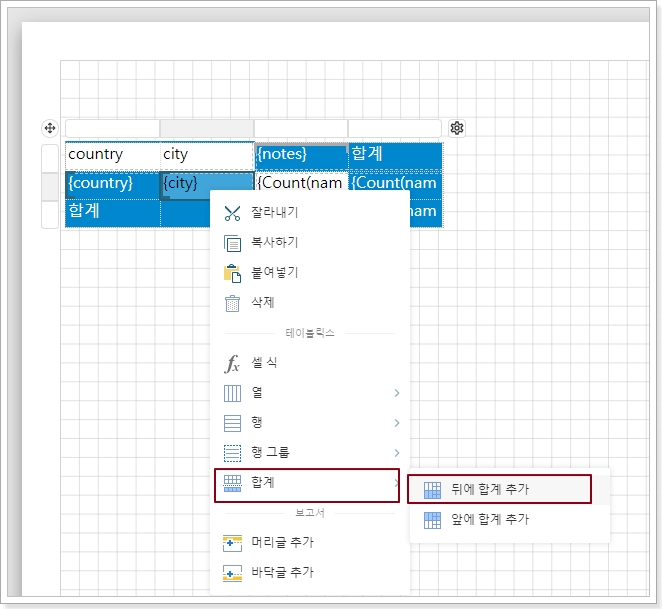The height and width of the screenshot is (609, 662).
Task: Select 뒤에 합계 추가 from submenu
Action: [x=500, y=489]
